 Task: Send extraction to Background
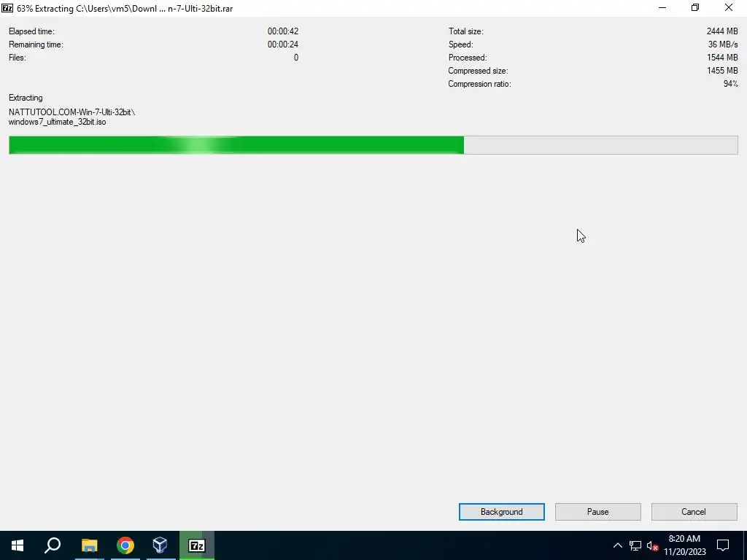pos(502,512)
